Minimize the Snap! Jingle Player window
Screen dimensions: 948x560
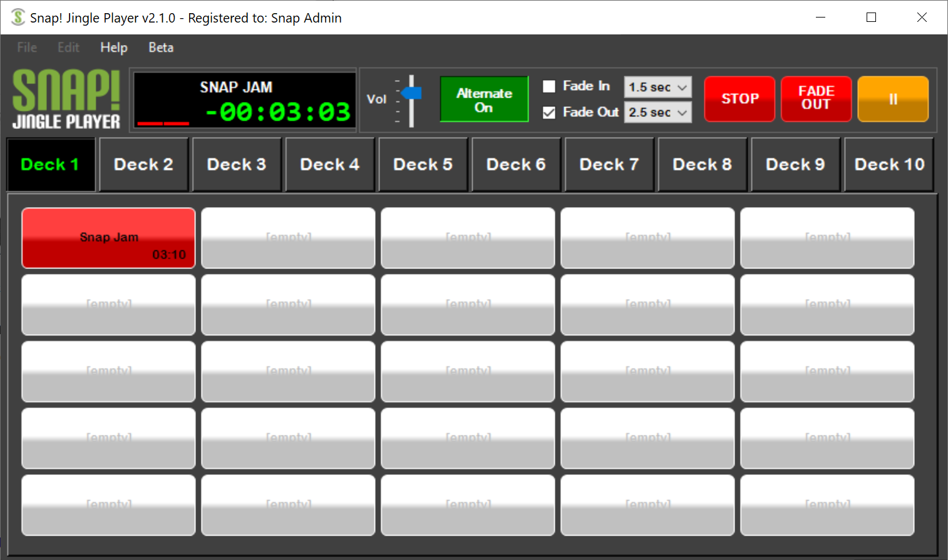pos(821,18)
